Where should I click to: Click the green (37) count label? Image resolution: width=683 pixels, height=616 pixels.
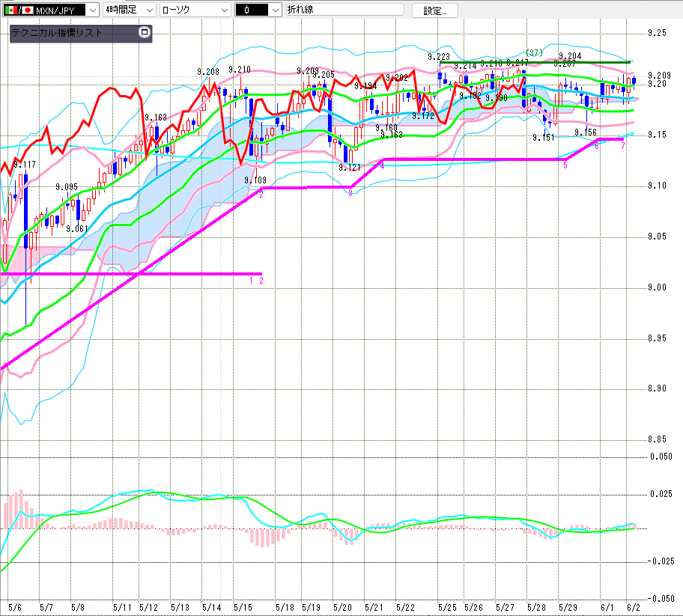coord(534,52)
